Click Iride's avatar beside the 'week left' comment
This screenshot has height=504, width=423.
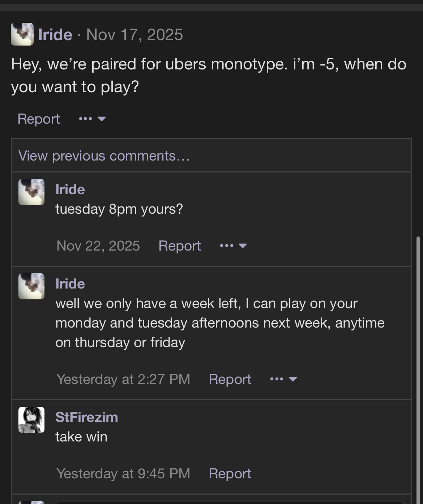click(x=31, y=286)
